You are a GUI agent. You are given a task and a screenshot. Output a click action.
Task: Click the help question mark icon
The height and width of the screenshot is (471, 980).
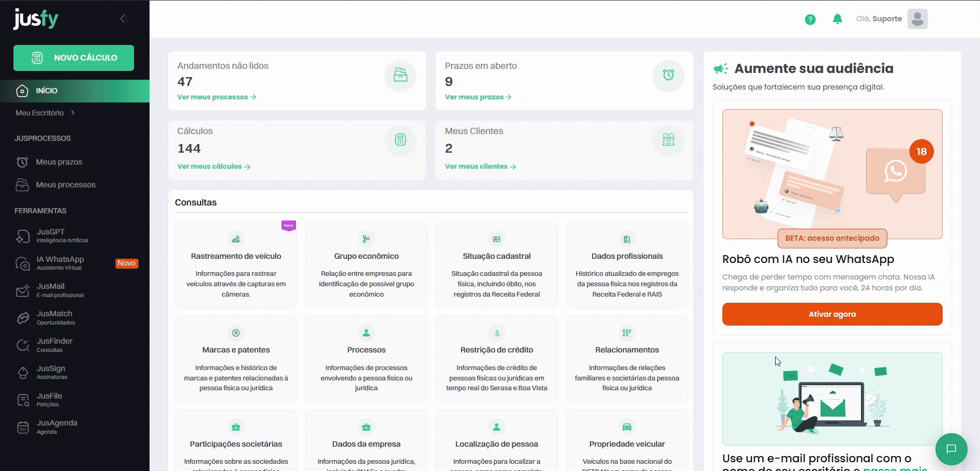point(810,20)
